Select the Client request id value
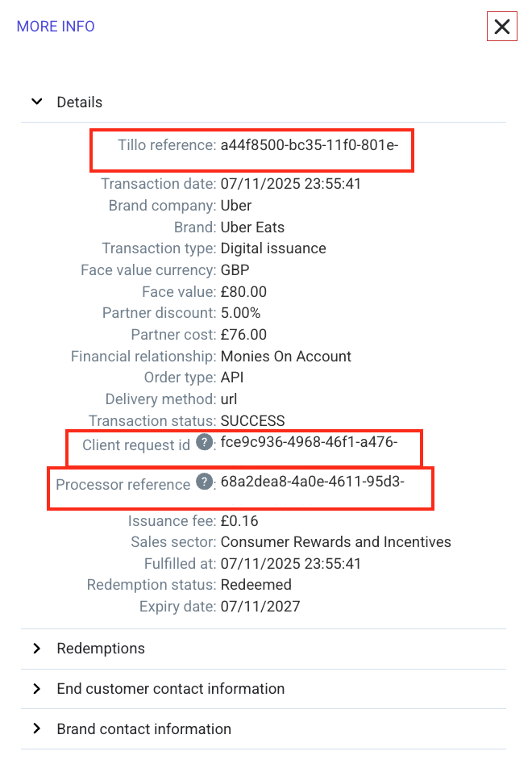Viewport: 532px width, 768px height. pos(310,441)
